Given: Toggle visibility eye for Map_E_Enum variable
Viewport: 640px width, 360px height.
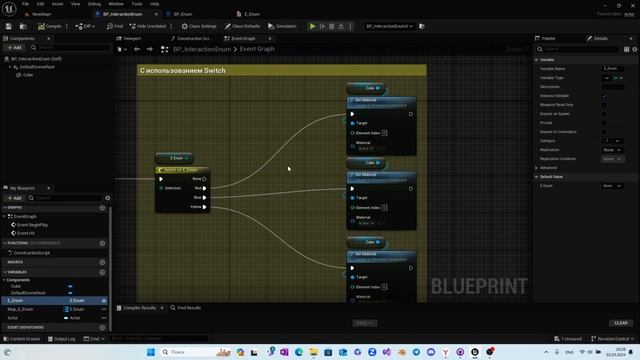Looking at the screenshot, I should (x=104, y=309).
